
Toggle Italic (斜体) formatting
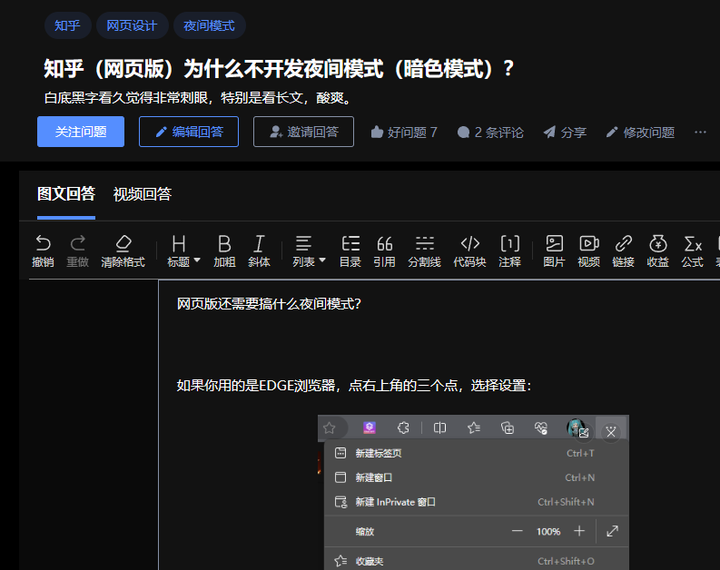click(x=259, y=251)
